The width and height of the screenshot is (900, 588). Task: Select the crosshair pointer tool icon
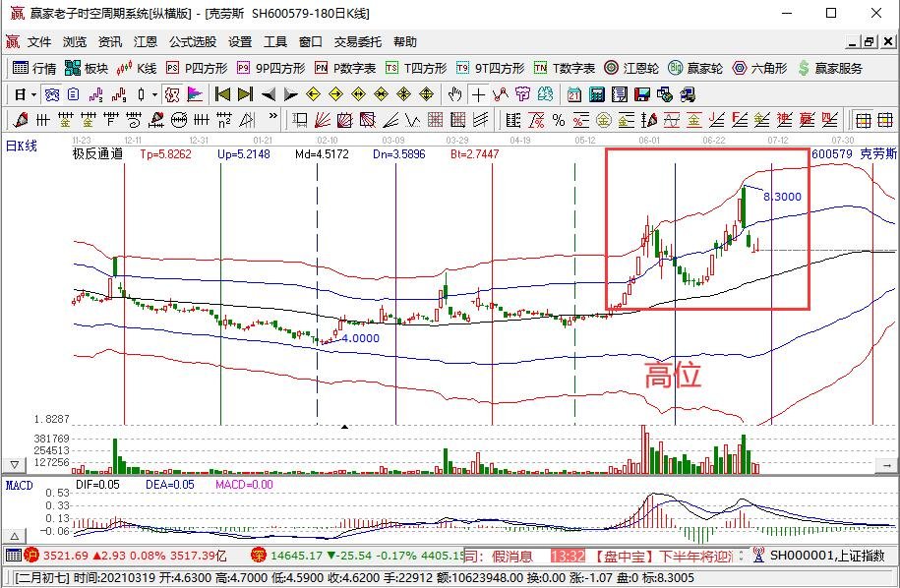477,94
